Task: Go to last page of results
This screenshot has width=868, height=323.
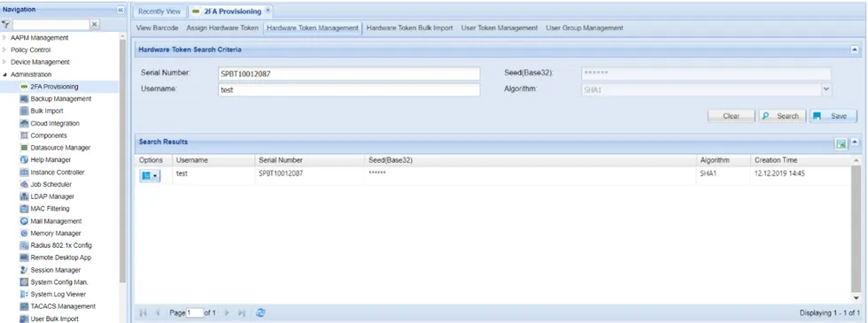Action: point(242,313)
